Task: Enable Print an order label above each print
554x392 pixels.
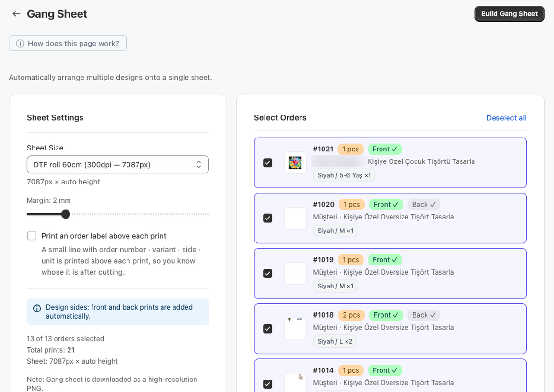Action: 32,236
